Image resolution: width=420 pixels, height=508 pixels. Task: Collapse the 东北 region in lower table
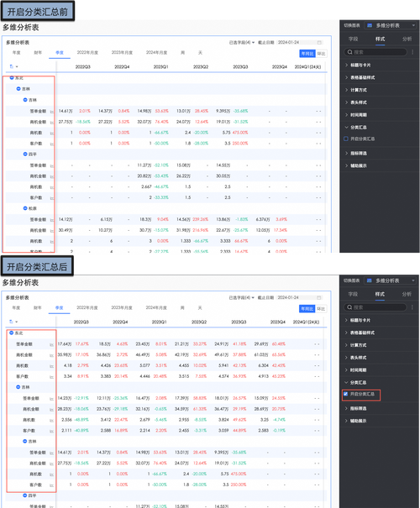pyautogui.click(x=12, y=333)
